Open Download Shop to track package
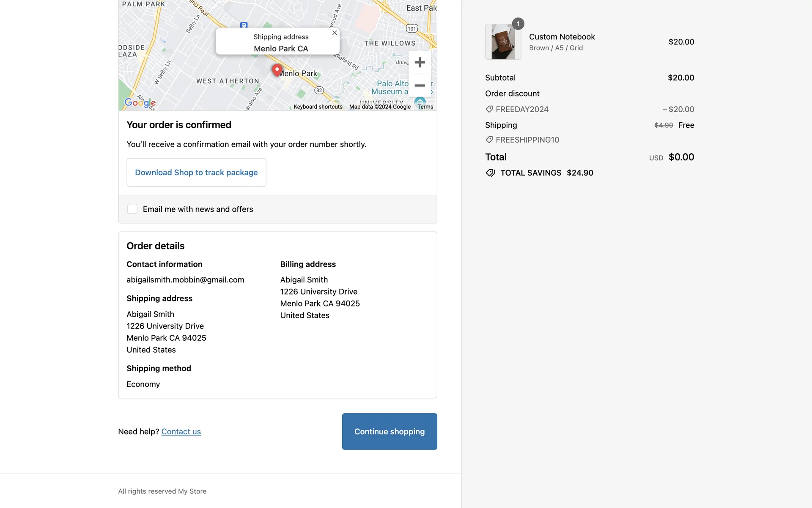The height and width of the screenshot is (508, 812). tap(196, 172)
